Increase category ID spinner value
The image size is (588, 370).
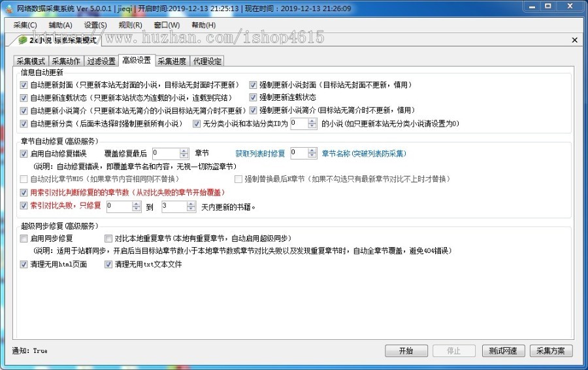tap(312, 121)
